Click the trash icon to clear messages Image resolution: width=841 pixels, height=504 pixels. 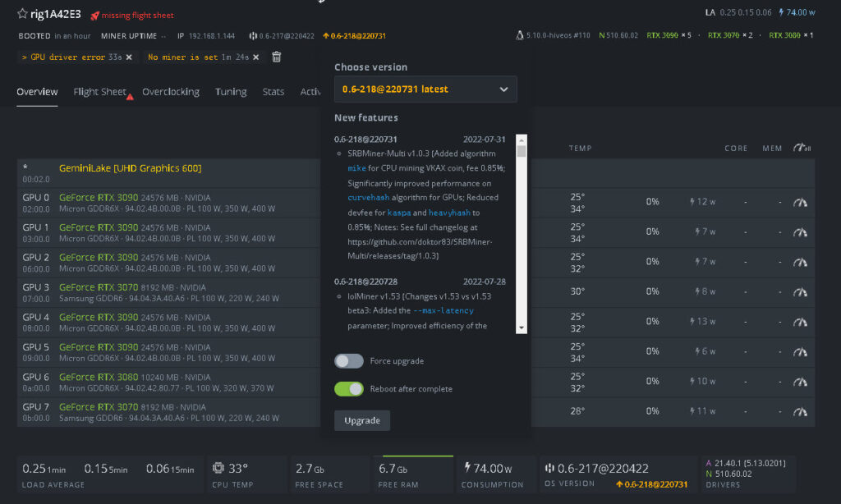(x=276, y=57)
